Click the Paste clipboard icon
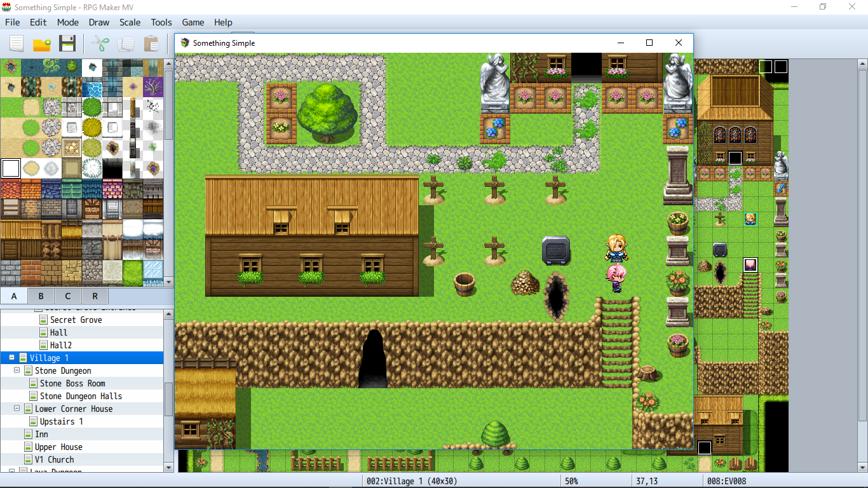Image resolution: width=868 pixels, height=488 pixels. (151, 44)
